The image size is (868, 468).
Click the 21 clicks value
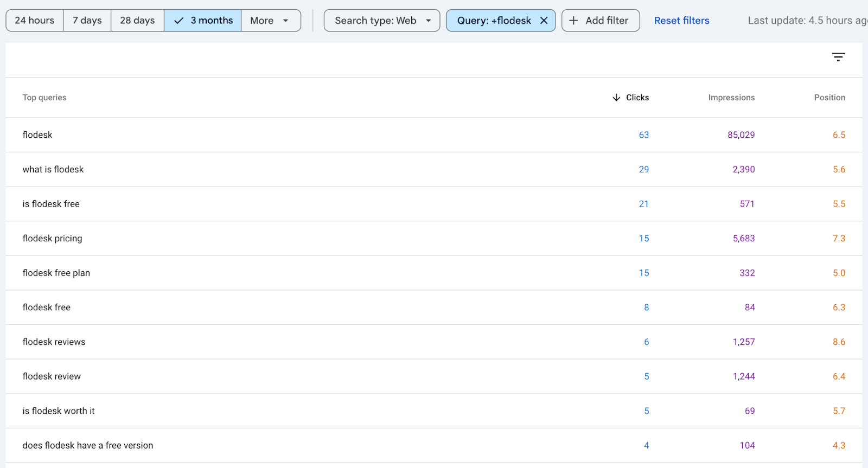click(x=644, y=204)
